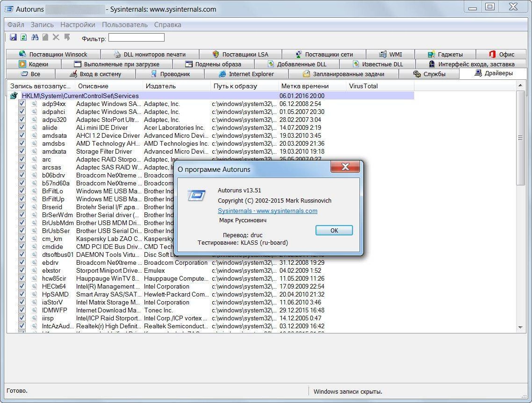Uncheck the adp94xx driver entry

tap(22, 104)
